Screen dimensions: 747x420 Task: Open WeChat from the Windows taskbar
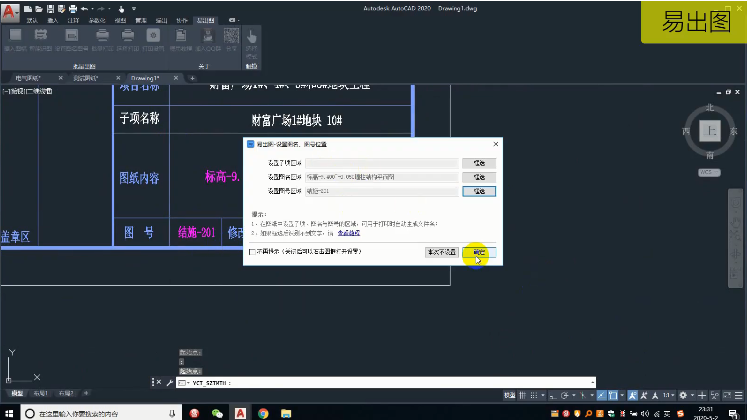coord(216,412)
